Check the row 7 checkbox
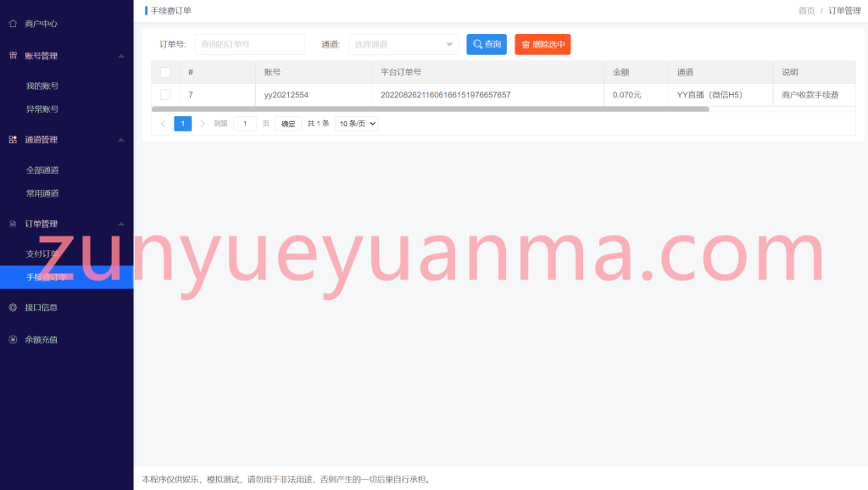868x490 pixels. (x=165, y=95)
